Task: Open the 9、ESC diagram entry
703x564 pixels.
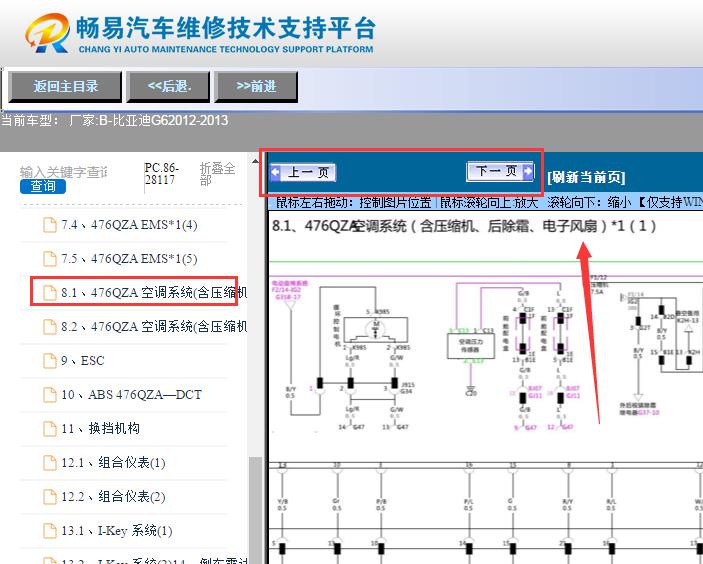Action: click(x=83, y=361)
